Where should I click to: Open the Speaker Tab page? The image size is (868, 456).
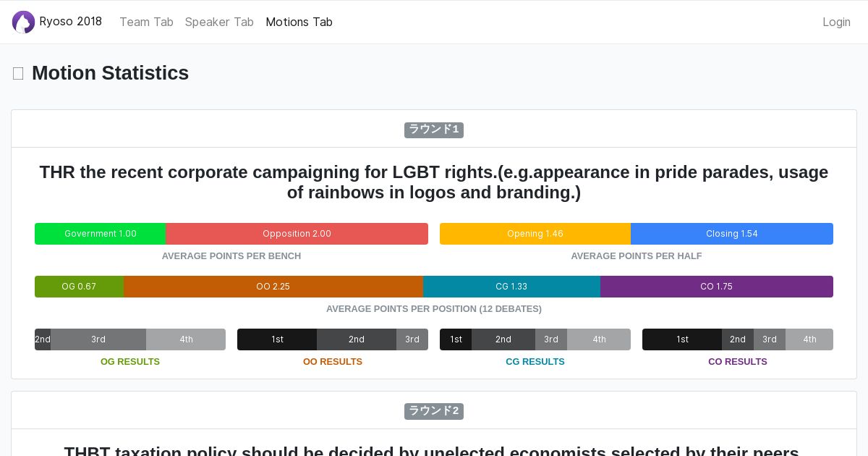point(219,22)
